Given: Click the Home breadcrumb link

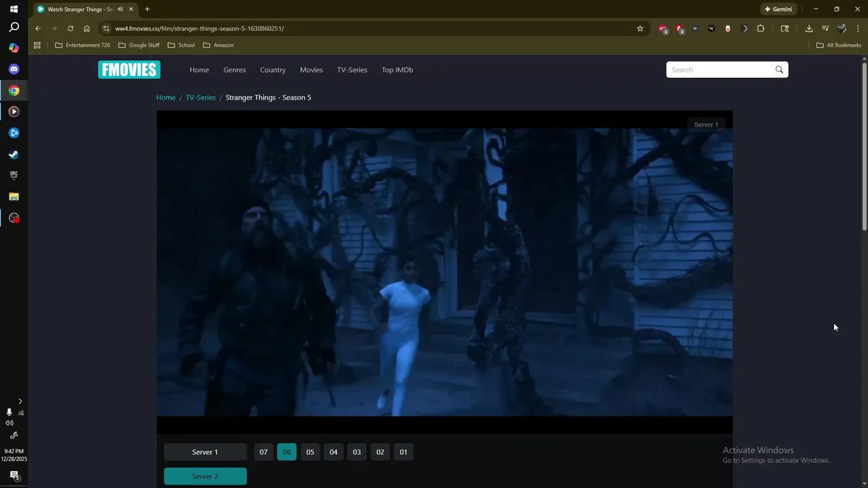Looking at the screenshot, I should coord(165,98).
